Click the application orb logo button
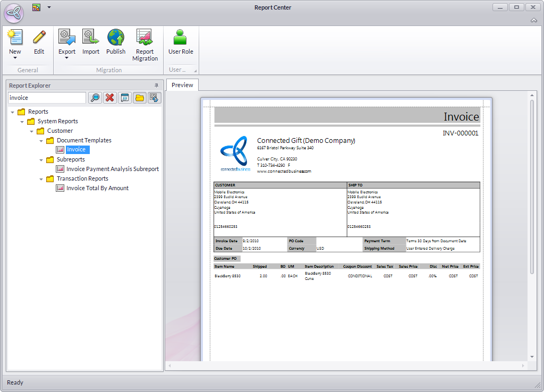 tap(14, 13)
